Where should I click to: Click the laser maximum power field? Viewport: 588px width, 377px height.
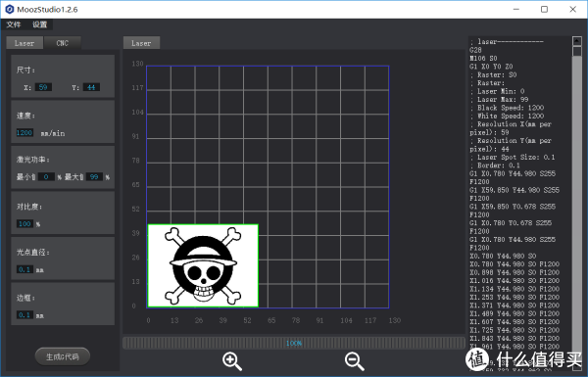94,176
